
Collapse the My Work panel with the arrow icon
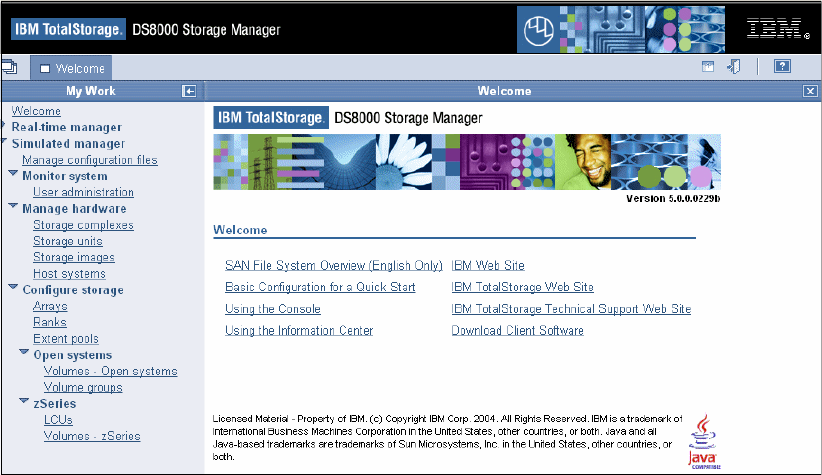tap(189, 91)
